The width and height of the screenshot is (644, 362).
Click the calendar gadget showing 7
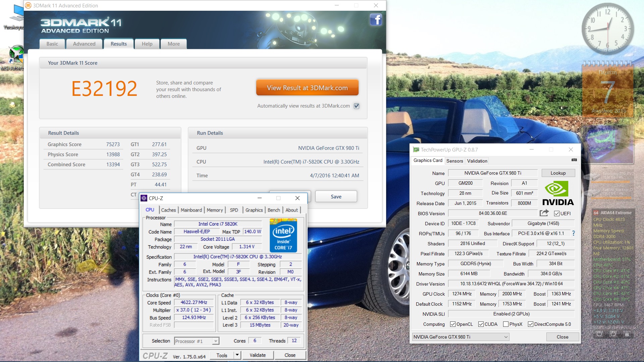(607, 89)
